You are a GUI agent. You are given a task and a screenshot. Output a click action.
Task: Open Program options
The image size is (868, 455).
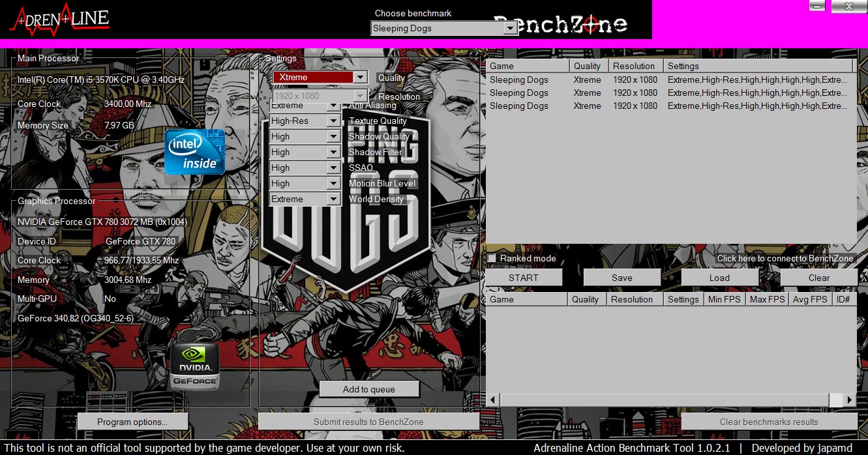pyautogui.click(x=132, y=422)
